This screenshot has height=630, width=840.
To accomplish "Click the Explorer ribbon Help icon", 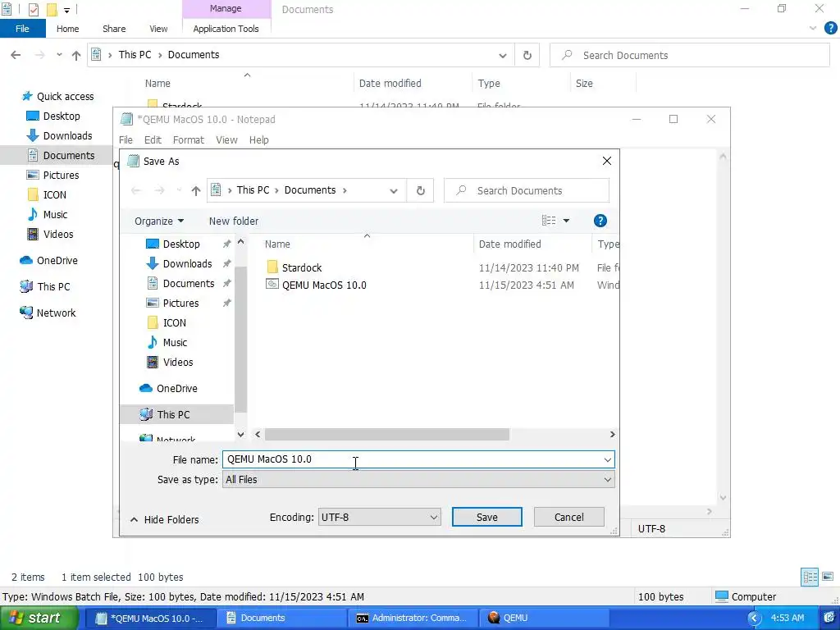I will [830, 29].
